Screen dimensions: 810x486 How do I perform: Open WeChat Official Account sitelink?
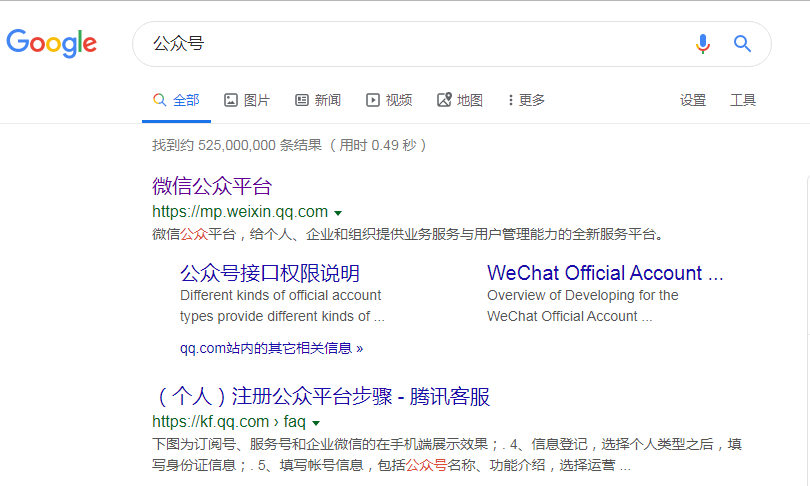click(605, 273)
